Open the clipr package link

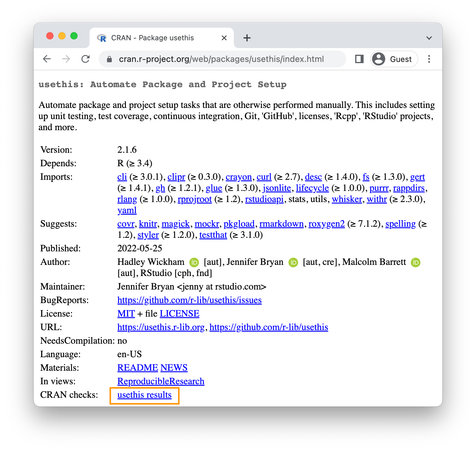coord(176,177)
